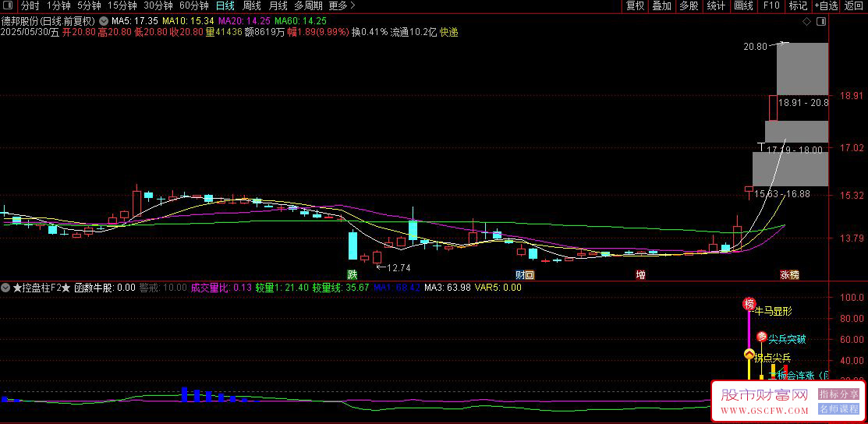Click the stock title 德邦股份(日线.前复权)

(x=48, y=21)
